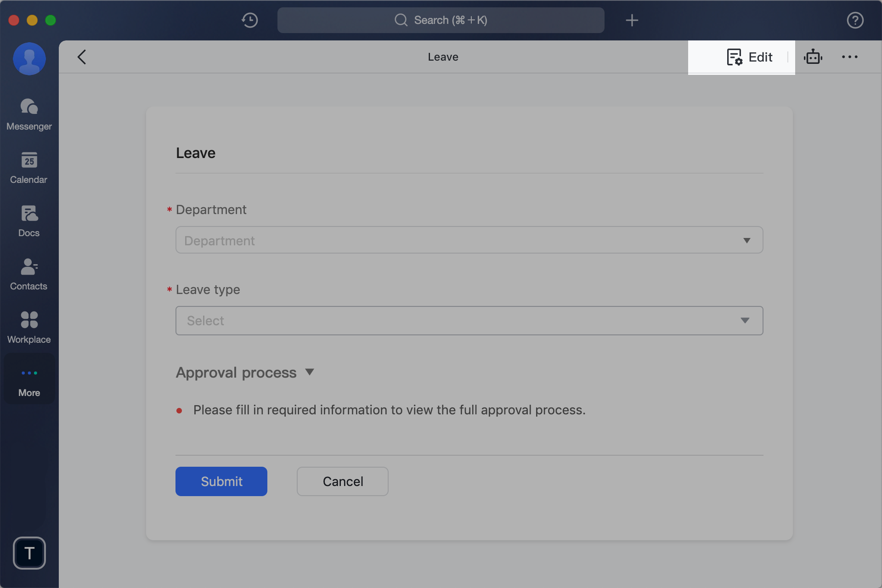
Task: Navigate back with the arrow
Action: click(81, 57)
